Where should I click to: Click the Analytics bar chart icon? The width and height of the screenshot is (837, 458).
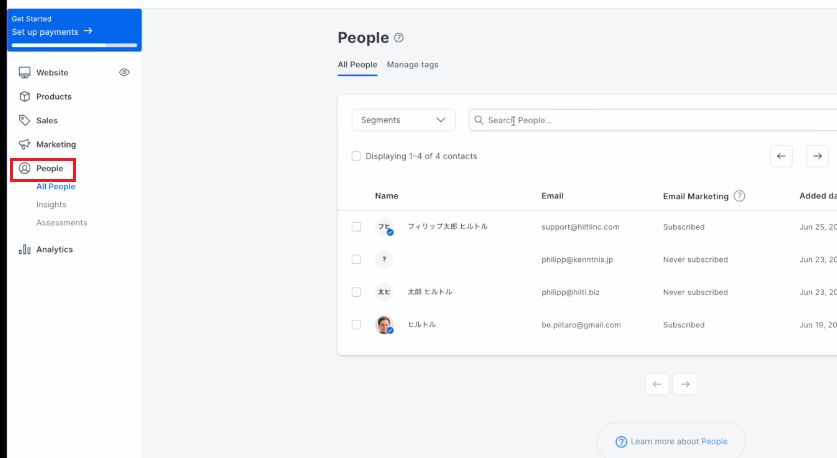25,249
